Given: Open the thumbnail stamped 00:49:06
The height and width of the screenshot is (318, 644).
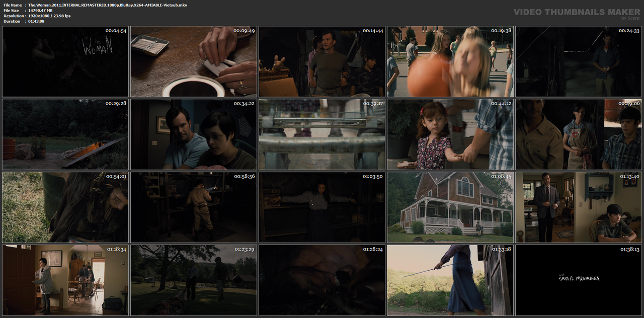Looking at the screenshot, I should tap(579, 134).
